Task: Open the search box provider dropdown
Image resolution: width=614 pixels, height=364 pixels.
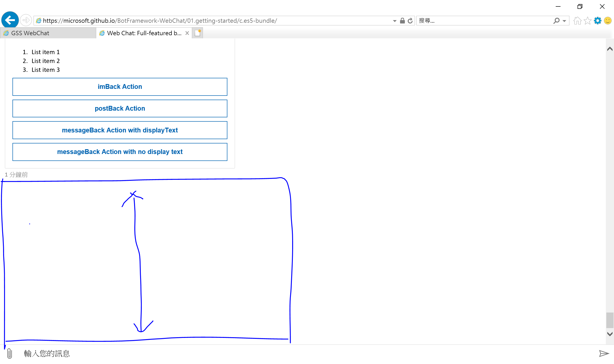Action: click(x=564, y=20)
